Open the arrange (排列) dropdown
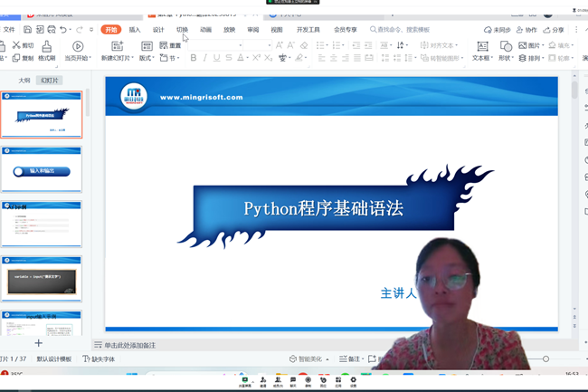 (x=531, y=58)
